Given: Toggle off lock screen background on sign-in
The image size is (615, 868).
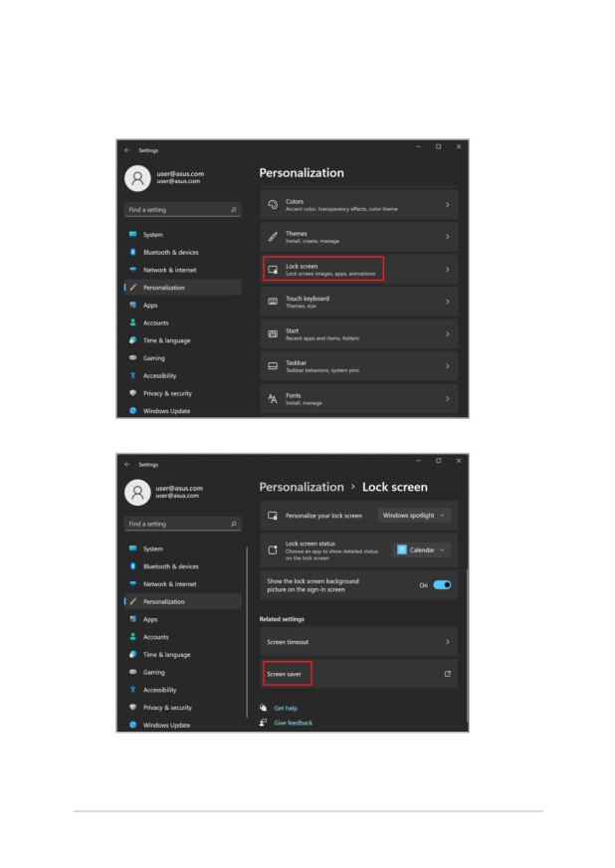Looking at the screenshot, I should coord(442,584).
